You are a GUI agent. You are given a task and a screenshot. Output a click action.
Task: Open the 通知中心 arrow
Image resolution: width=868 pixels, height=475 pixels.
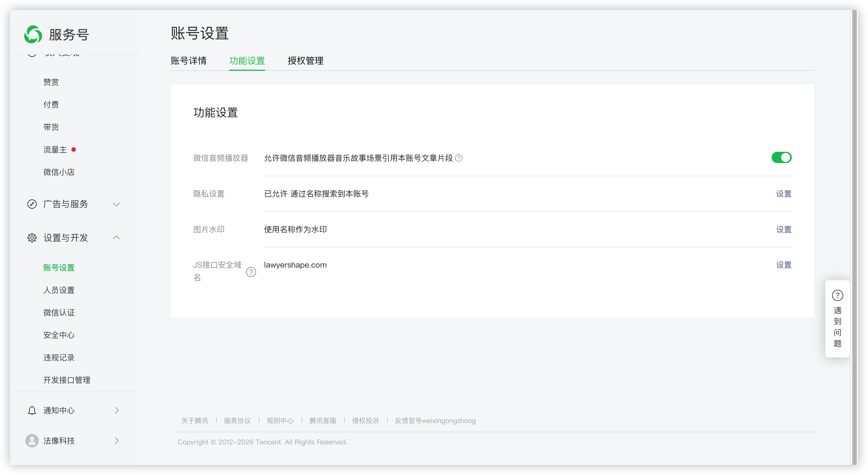pos(117,410)
